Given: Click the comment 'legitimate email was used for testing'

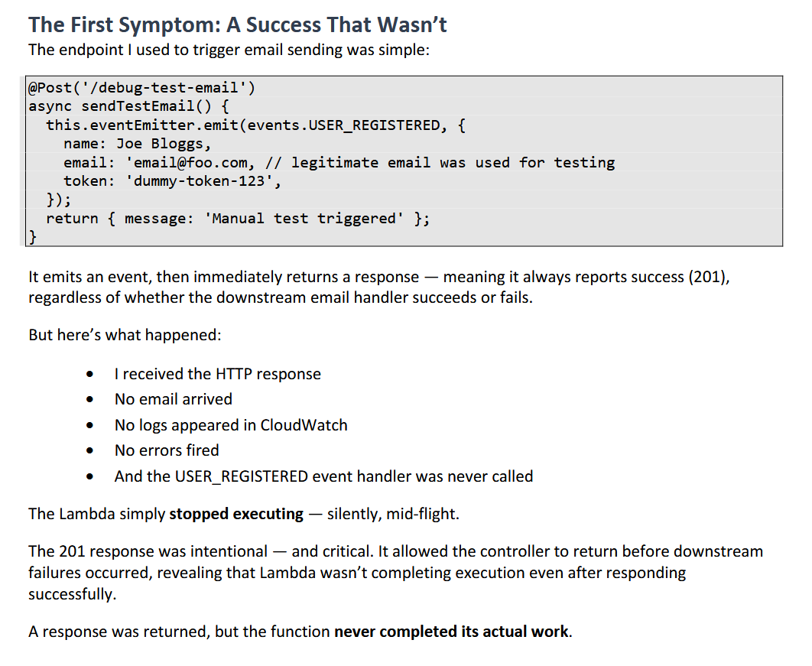Looking at the screenshot, I should click(453, 163).
